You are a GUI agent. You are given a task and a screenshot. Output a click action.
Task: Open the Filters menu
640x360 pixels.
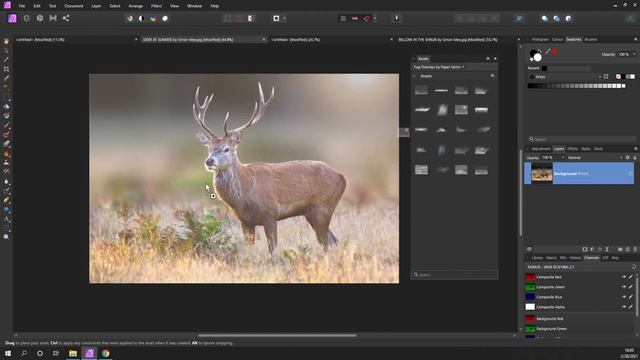[x=156, y=6]
